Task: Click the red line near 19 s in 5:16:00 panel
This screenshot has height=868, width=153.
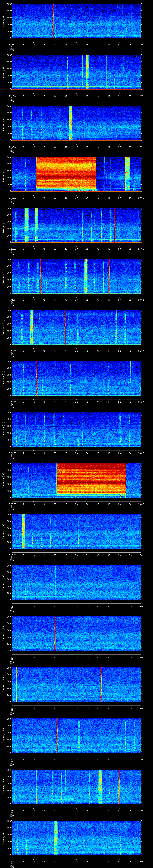Action: point(53,21)
